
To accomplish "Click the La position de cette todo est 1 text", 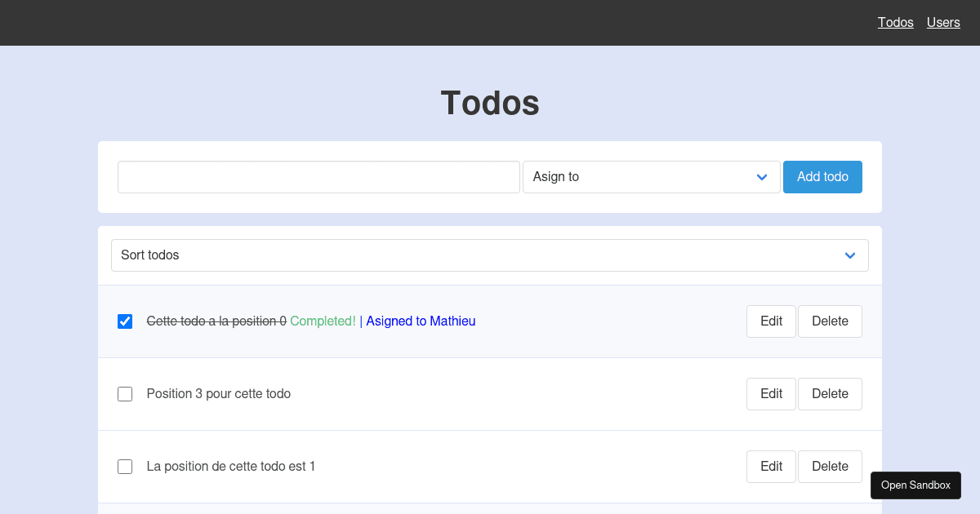I will coord(231,467).
